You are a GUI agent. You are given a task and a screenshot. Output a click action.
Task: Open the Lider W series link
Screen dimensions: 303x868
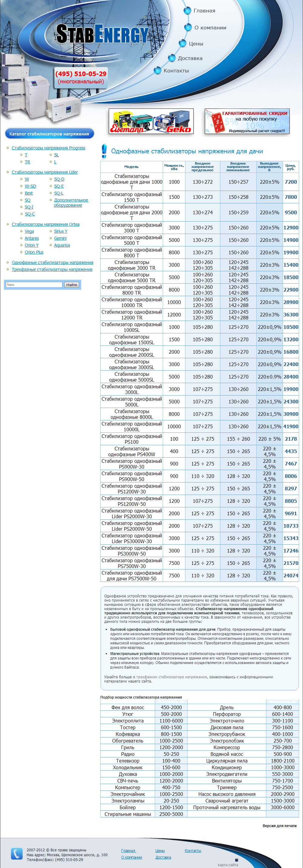(x=27, y=179)
